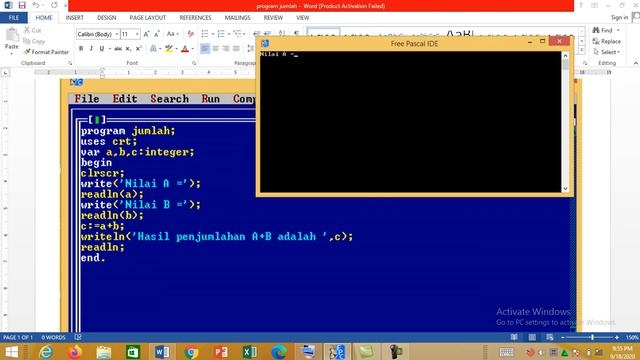
Task: Grow the font size with the A-up icon
Action: point(146,34)
